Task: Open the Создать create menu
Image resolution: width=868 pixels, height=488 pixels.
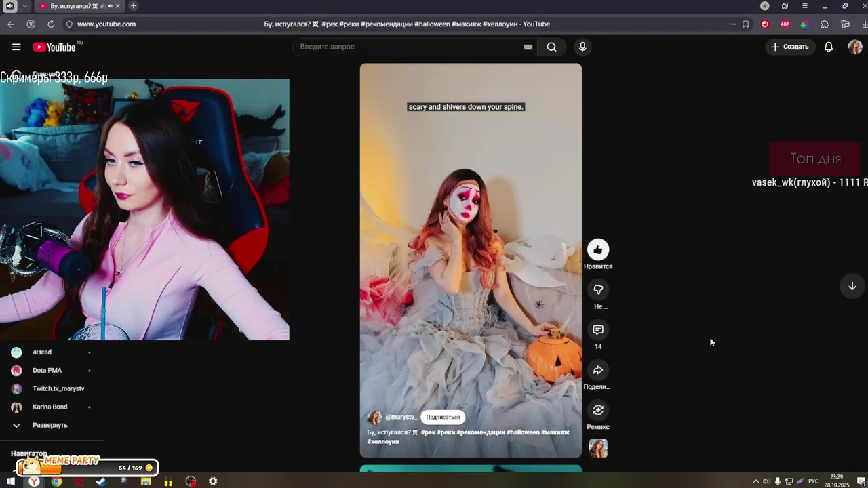Action: (790, 47)
